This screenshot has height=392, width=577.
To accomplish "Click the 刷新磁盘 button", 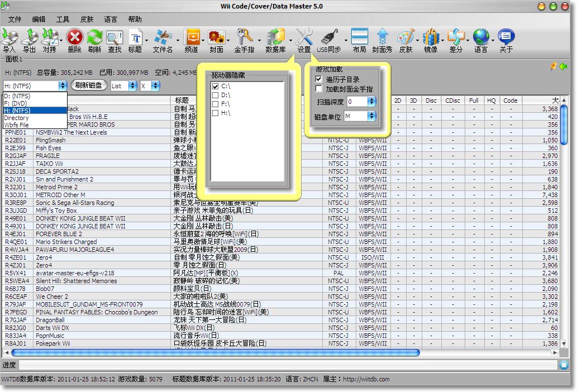I will 89,85.
